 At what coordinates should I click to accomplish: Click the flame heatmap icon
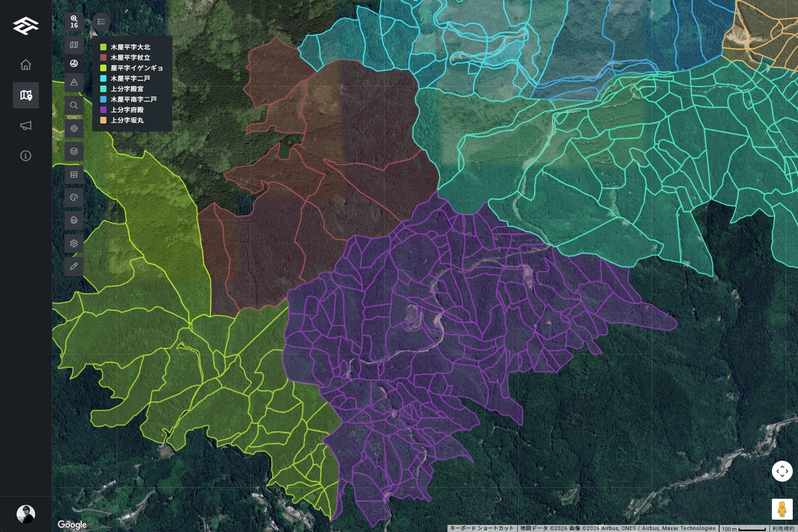click(x=74, y=220)
